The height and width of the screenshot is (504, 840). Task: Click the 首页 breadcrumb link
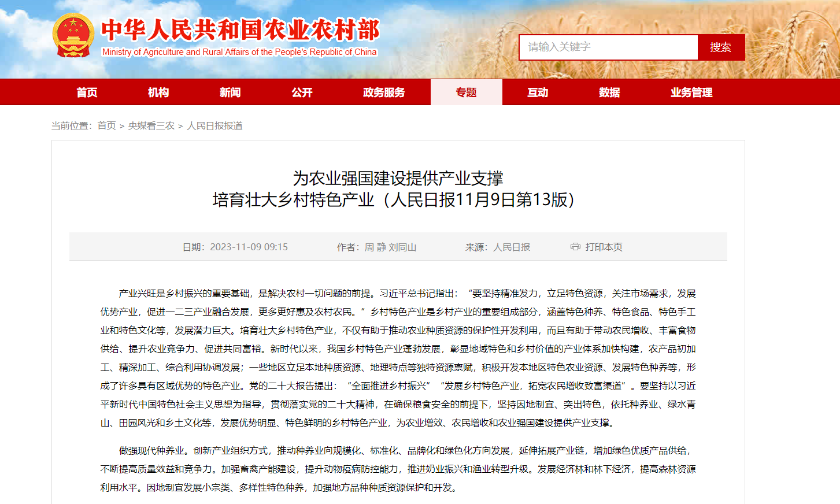pyautogui.click(x=106, y=126)
